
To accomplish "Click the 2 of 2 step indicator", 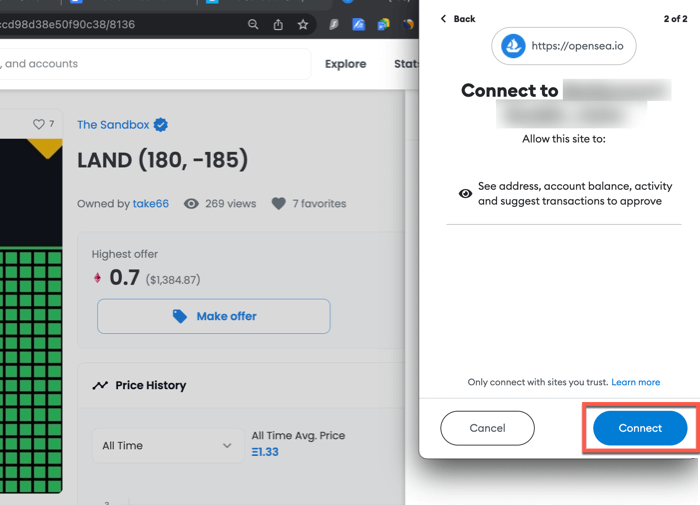I will click(675, 19).
